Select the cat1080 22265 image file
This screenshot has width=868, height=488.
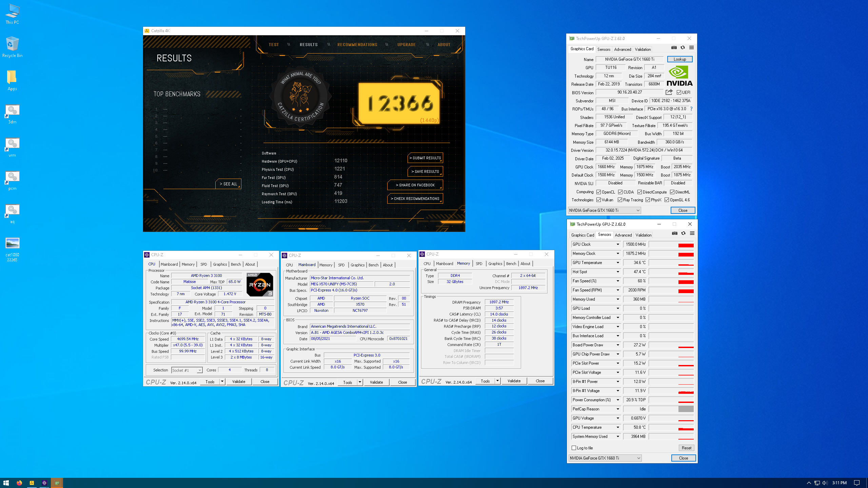click(x=12, y=249)
